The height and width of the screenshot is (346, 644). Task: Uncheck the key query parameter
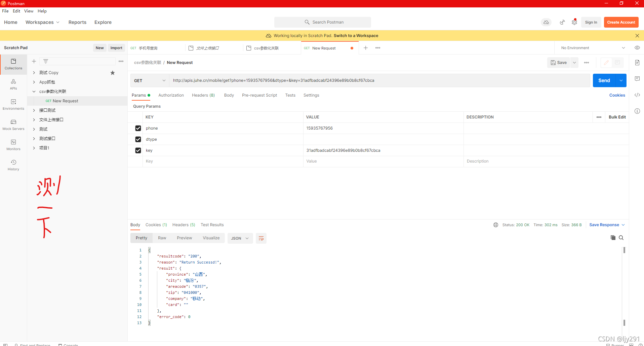(138, 150)
